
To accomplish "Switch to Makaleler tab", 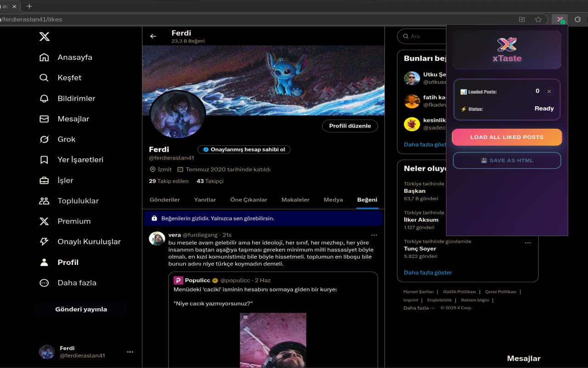I will pos(295,200).
